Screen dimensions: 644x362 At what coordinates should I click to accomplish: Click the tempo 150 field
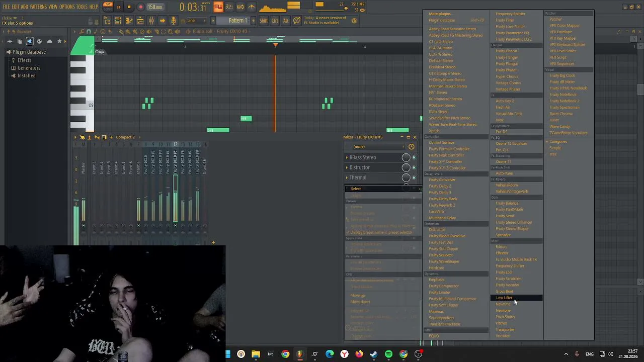[x=155, y=8]
